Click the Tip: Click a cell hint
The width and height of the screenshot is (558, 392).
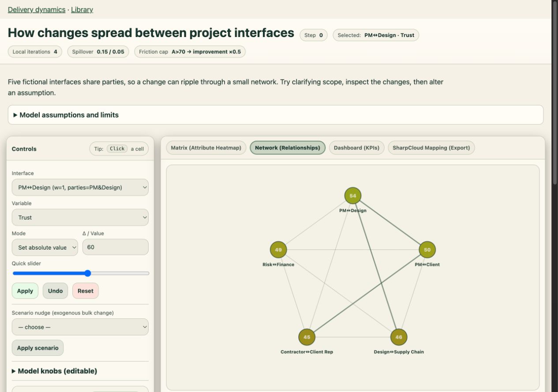[119, 149]
